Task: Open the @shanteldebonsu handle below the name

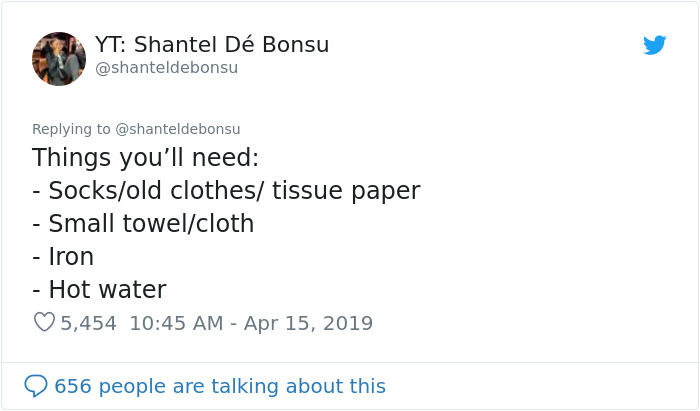Action: coord(167,68)
